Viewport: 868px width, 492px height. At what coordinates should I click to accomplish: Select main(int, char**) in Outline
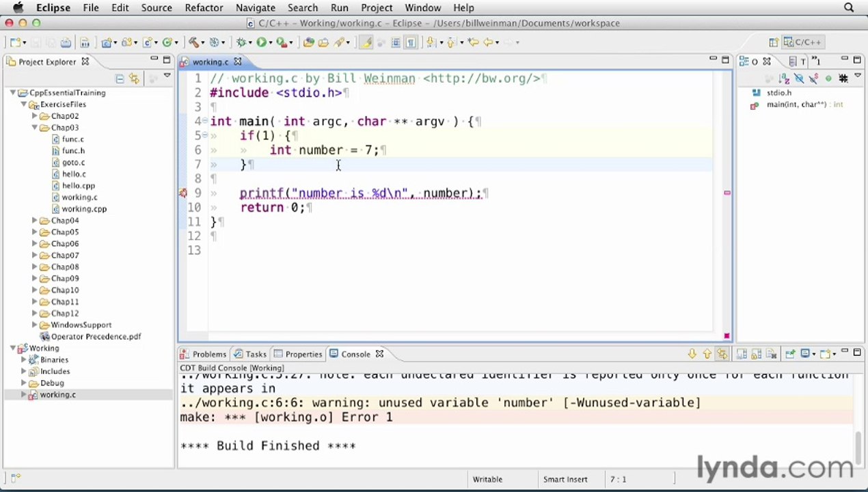click(x=797, y=105)
